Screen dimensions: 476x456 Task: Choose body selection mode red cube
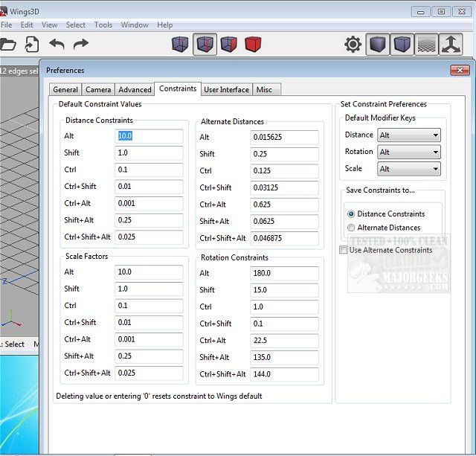(253, 45)
